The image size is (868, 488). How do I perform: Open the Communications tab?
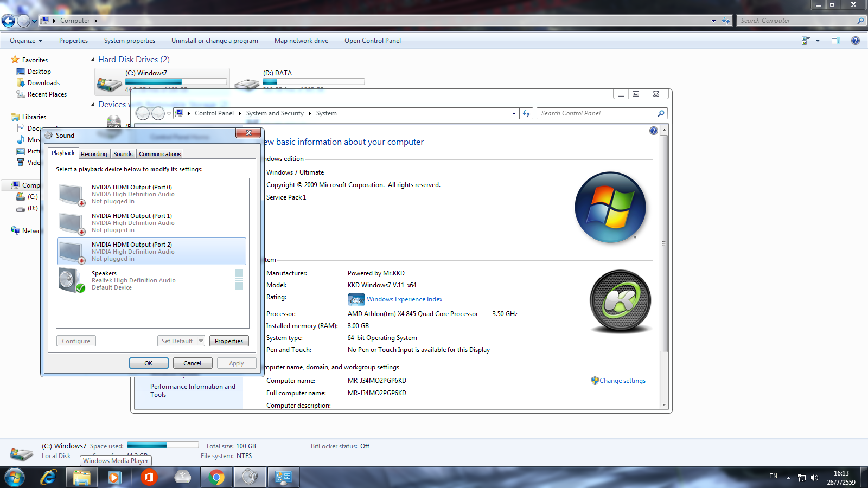(x=159, y=154)
